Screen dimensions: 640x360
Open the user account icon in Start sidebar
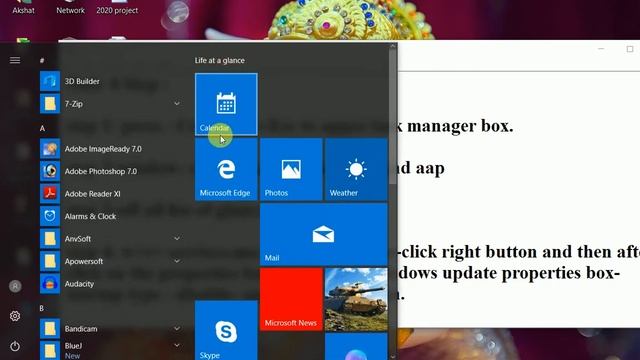click(x=15, y=286)
